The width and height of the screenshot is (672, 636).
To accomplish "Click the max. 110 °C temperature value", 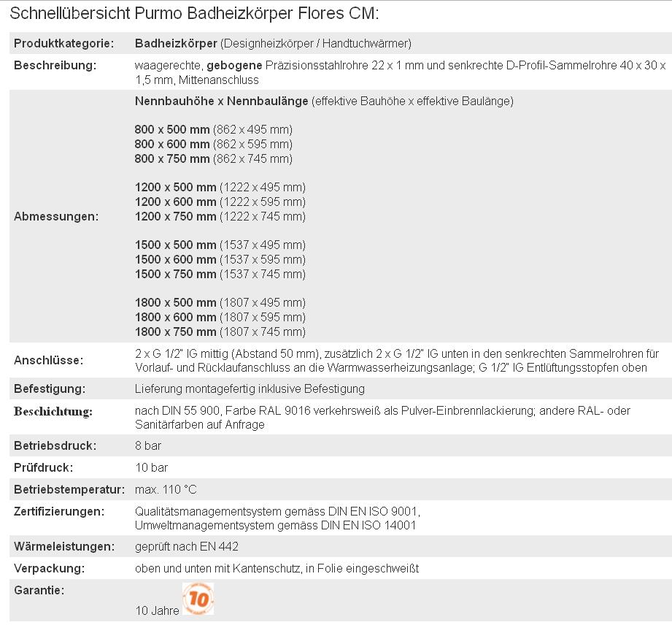I will coord(166,489).
